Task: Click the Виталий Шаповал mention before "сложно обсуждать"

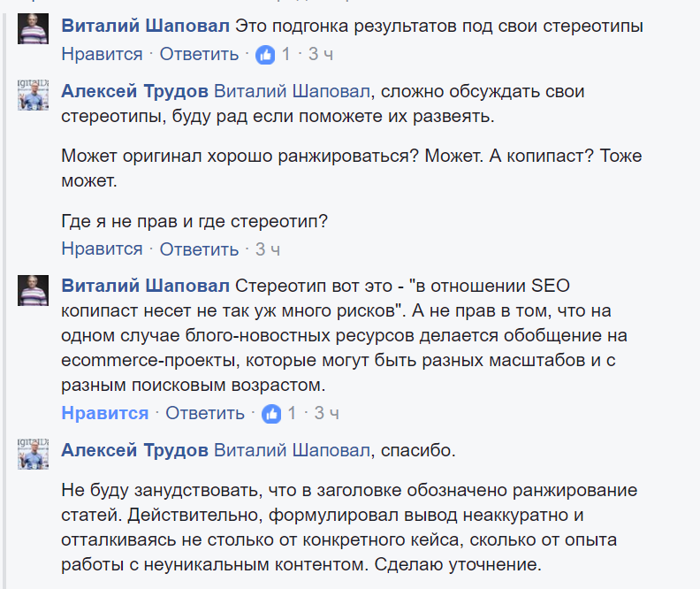Action: pyautogui.click(x=292, y=91)
